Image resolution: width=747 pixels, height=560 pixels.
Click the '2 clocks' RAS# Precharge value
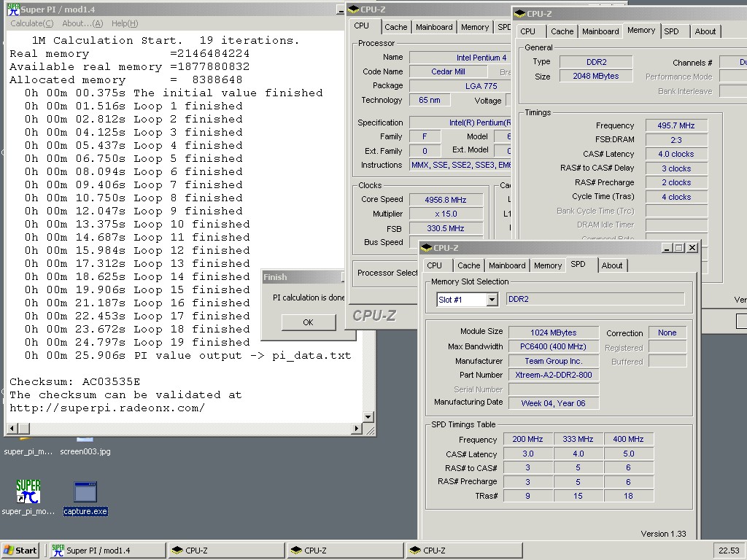pyautogui.click(x=676, y=182)
